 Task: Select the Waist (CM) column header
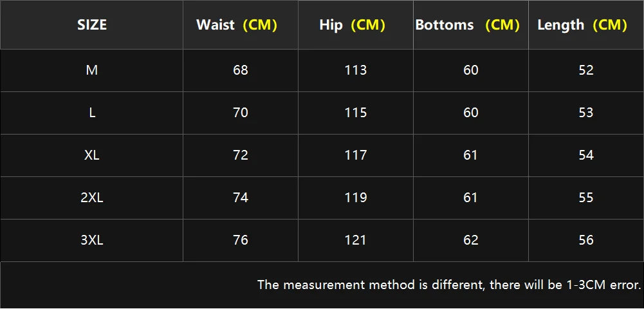click(x=237, y=25)
